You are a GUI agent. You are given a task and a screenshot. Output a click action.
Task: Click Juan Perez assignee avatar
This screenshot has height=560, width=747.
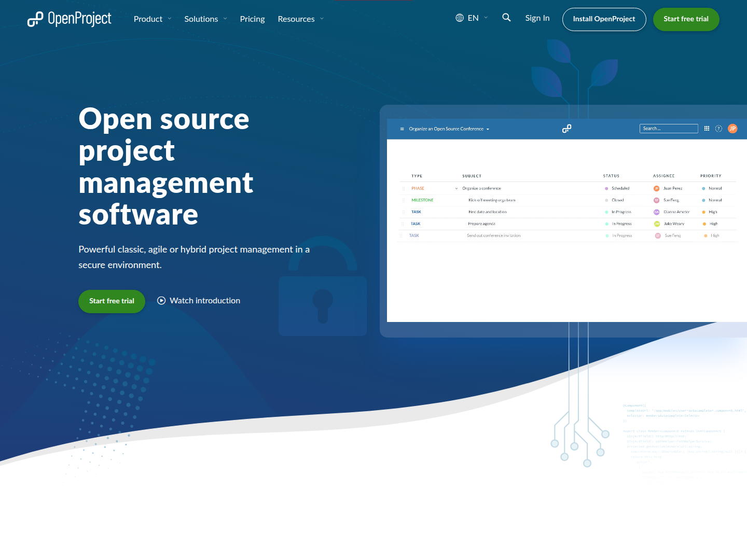click(656, 189)
